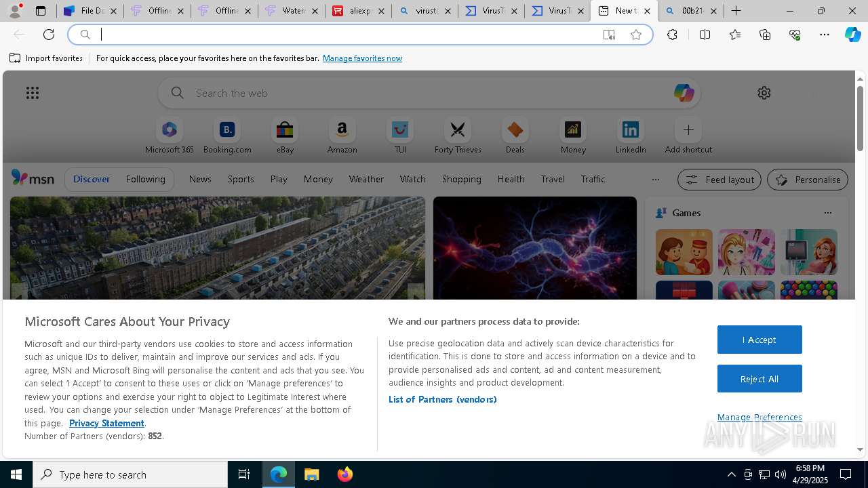
Task: Open Browser essentials icon
Action: click(x=795, y=35)
